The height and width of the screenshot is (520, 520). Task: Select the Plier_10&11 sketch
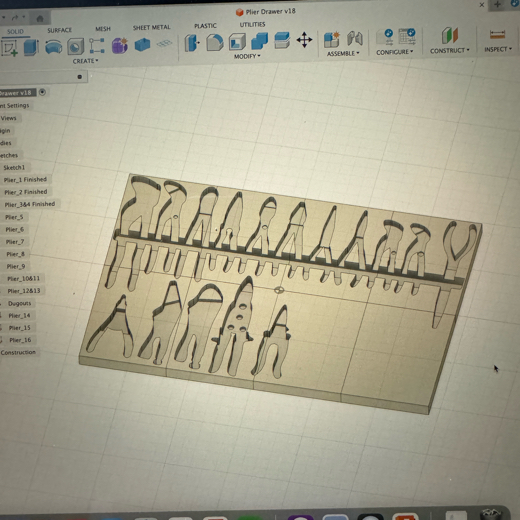(24, 278)
